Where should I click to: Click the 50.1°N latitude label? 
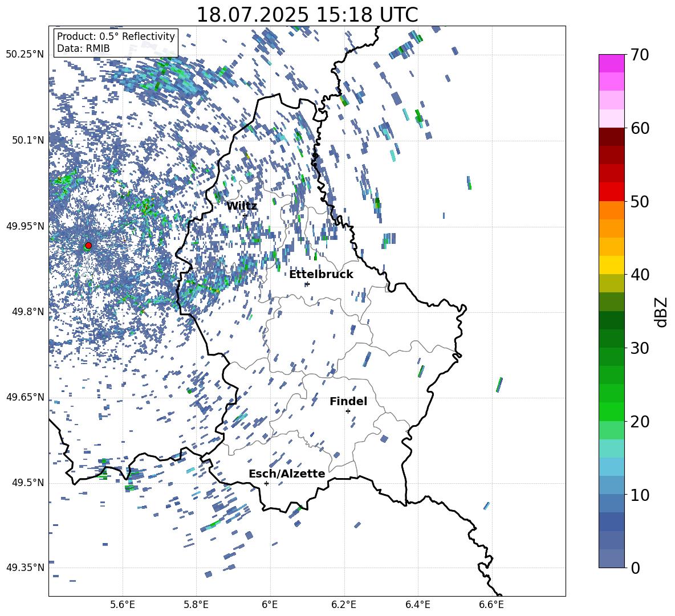click(28, 140)
